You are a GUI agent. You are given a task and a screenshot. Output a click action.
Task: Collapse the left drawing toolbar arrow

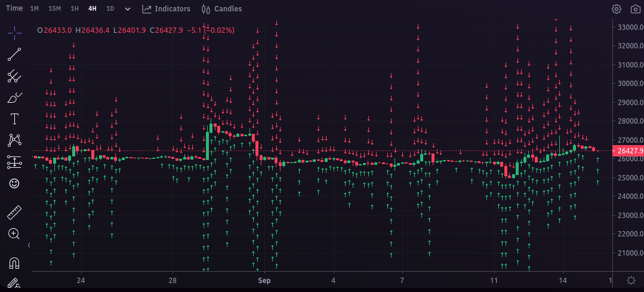pos(29,245)
